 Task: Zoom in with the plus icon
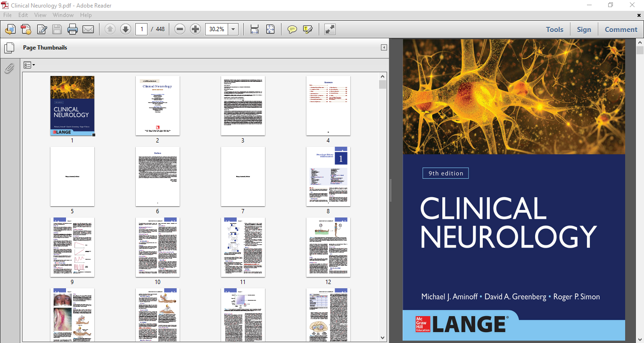195,29
